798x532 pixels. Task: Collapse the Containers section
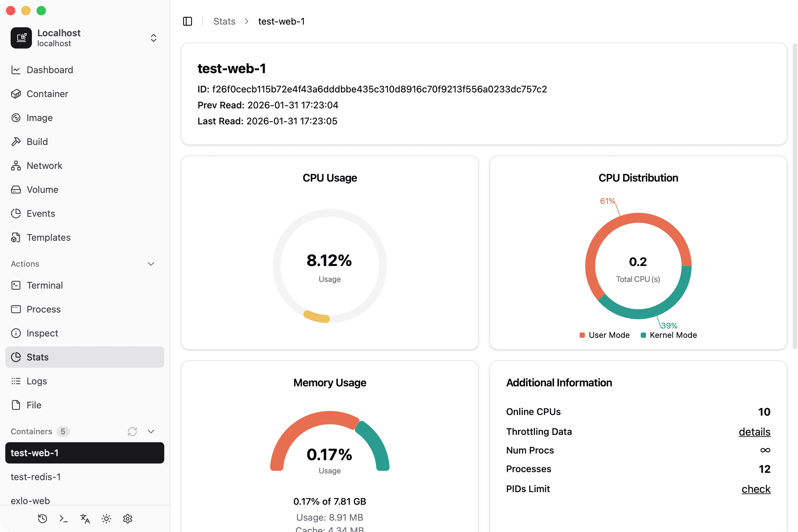point(151,431)
